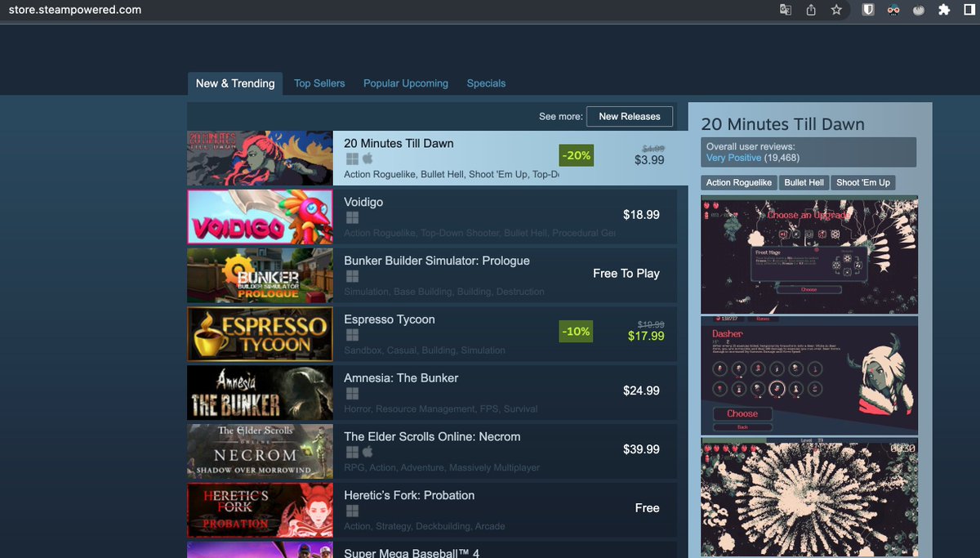Click the Heretic's Fork: Probation title

[409, 495]
